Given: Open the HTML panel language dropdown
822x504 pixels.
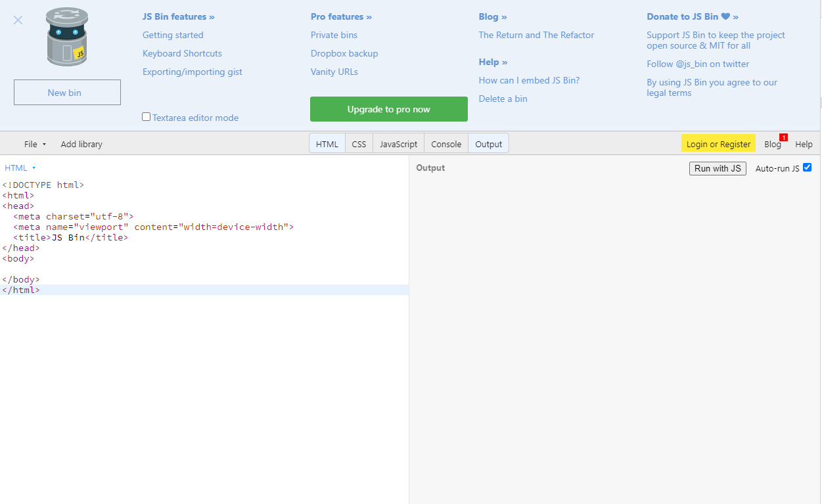Looking at the screenshot, I should [20, 168].
